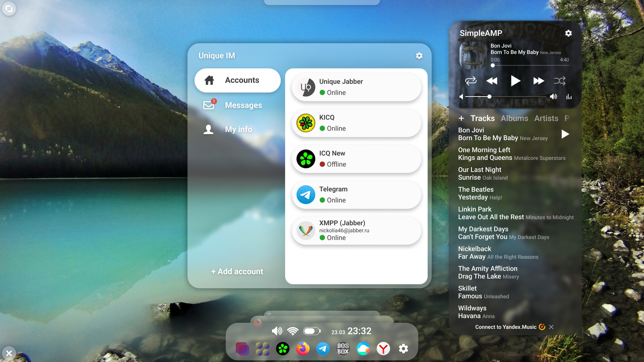Play the main track in SimpleAMP

515,81
